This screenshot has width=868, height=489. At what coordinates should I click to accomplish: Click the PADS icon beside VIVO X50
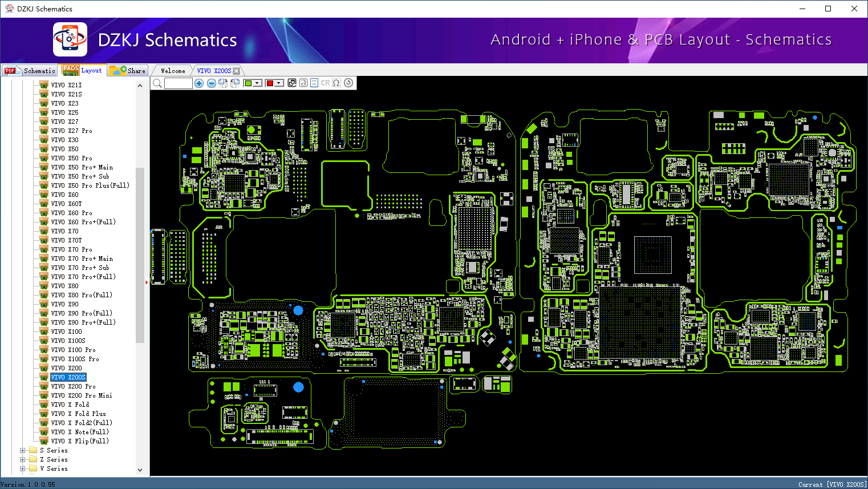tap(44, 149)
